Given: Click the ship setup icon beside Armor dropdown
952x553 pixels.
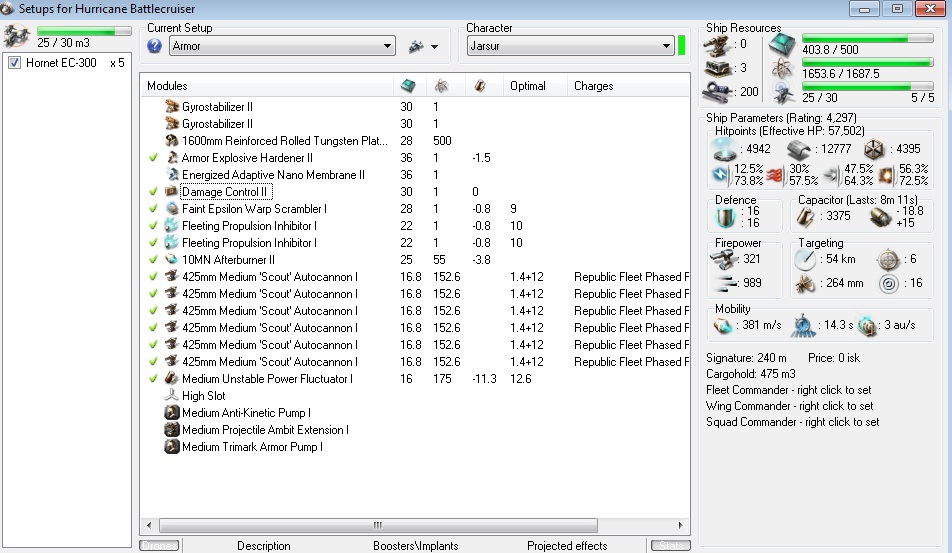Looking at the screenshot, I should (416, 46).
